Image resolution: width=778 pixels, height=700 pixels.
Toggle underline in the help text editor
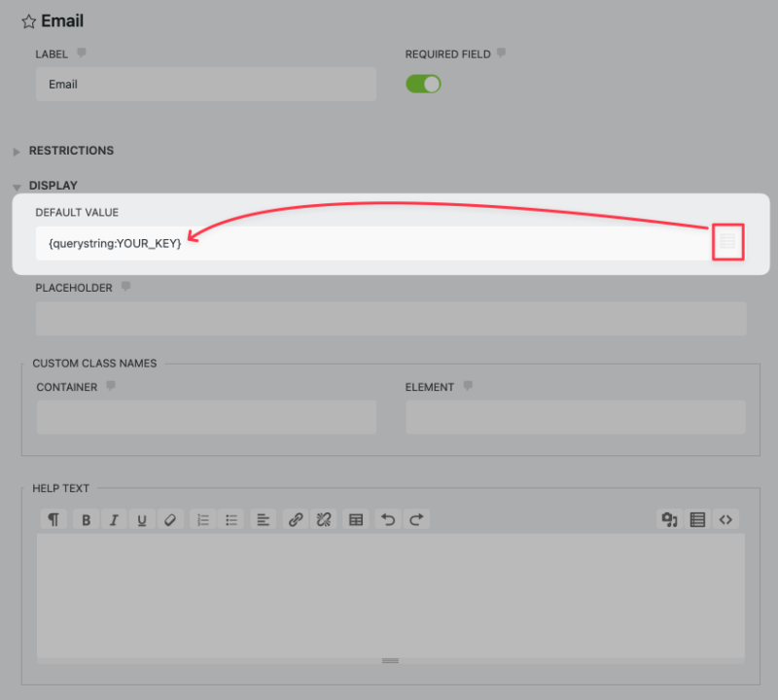point(142,519)
